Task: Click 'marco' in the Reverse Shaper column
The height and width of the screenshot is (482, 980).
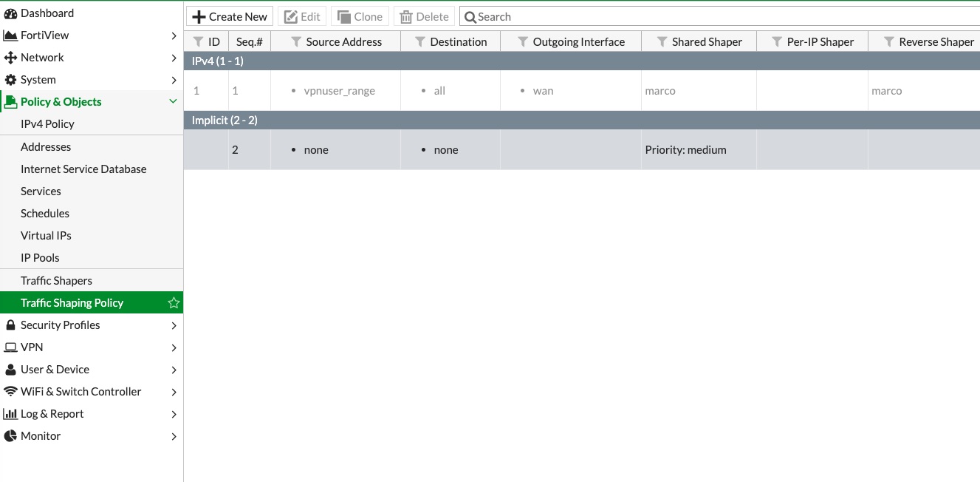Action: (x=887, y=91)
